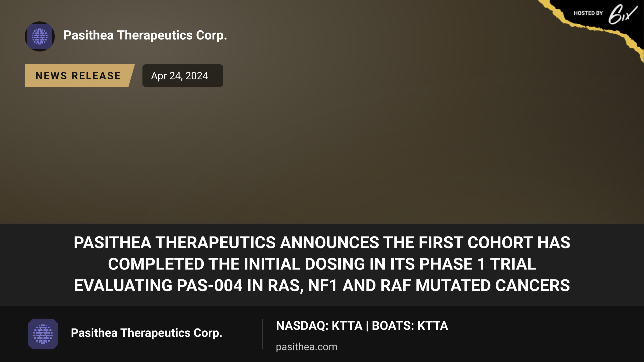
Task: Click the headline words PASITHEA THERAPEUTICS ANNOUNCES
Action: (x=226, y=242)
